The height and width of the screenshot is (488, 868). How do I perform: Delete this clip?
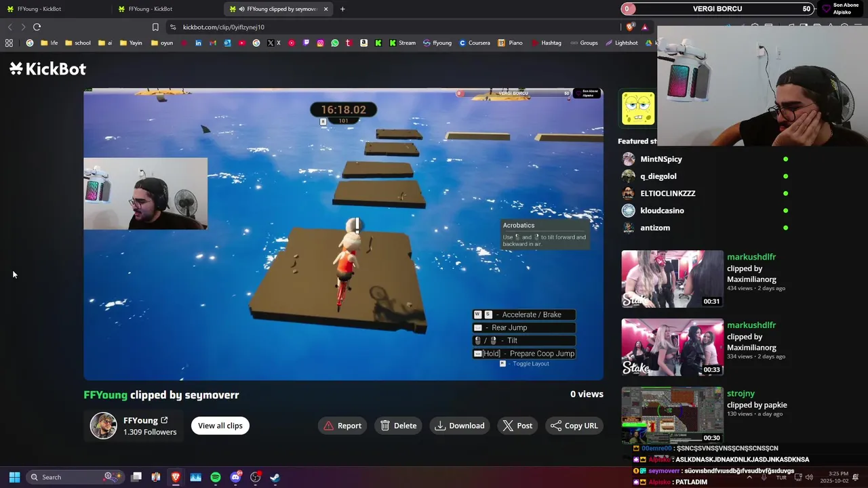[399, 426]
